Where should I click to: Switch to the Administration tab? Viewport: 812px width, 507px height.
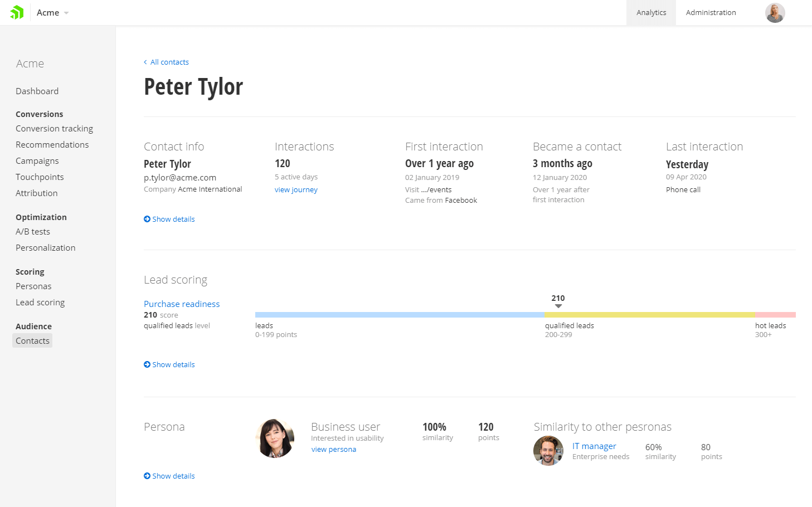tap(711, 12)
